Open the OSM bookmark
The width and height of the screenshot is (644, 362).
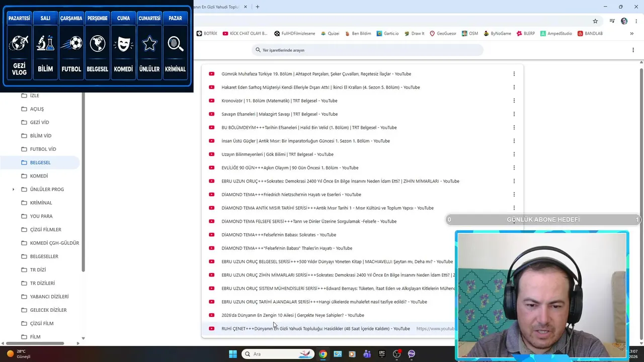coord(469,34)
